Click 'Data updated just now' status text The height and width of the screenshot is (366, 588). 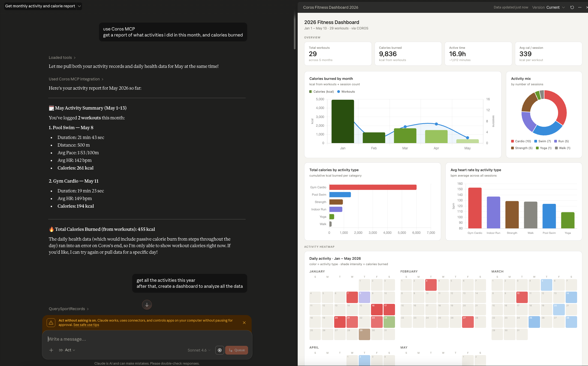pos(511,7)
